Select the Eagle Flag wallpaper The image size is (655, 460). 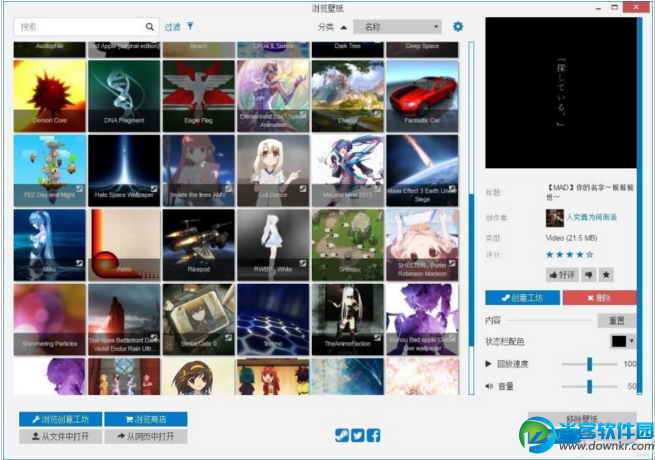198,96
